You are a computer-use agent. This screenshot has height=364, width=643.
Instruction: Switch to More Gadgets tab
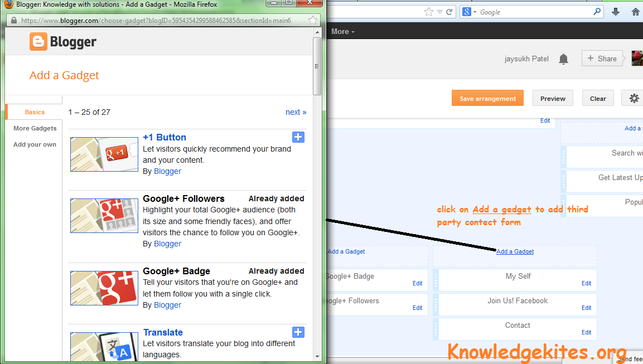pyautogui.click(x=35, y=128)
